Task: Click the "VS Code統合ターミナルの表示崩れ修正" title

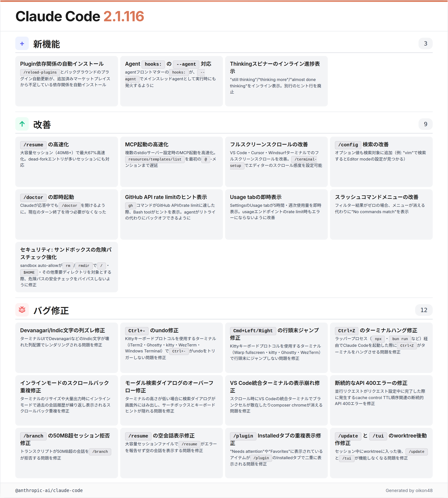Action: point(275,387)
